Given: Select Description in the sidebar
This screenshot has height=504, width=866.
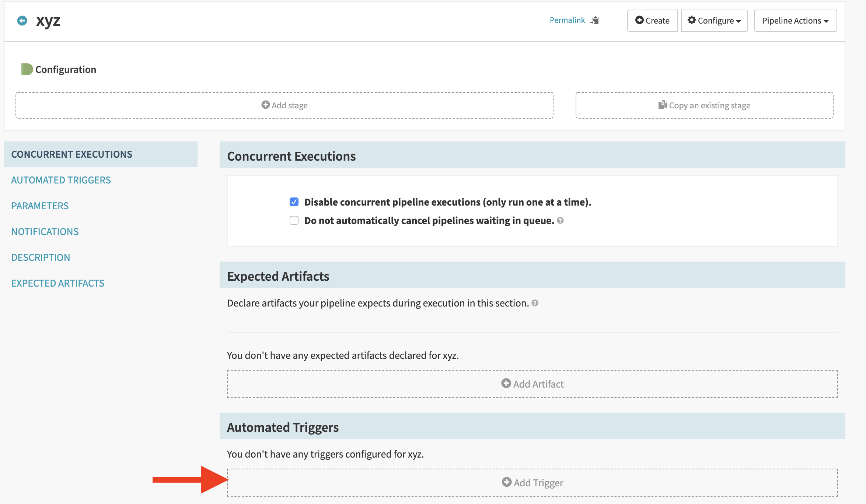Looking at the screenshot, I should 41,258.
